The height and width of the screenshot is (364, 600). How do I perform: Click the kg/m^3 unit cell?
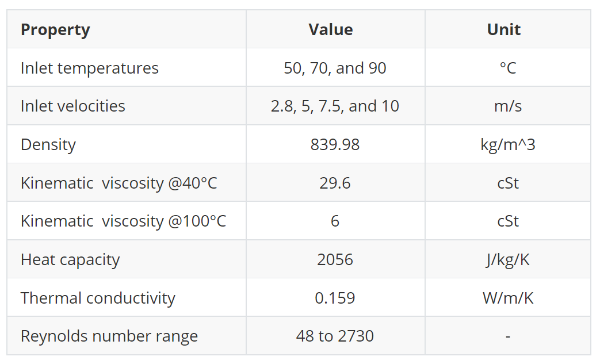click(507, 144)
